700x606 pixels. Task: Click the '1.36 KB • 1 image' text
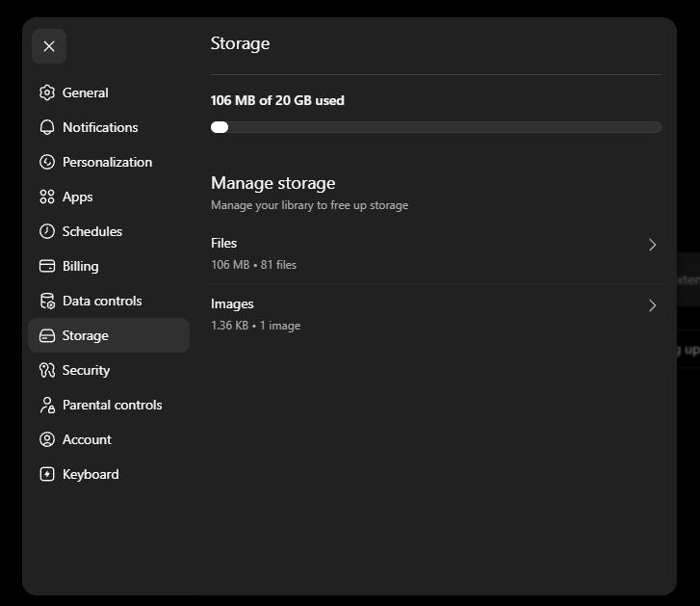(x=255, y=326)
